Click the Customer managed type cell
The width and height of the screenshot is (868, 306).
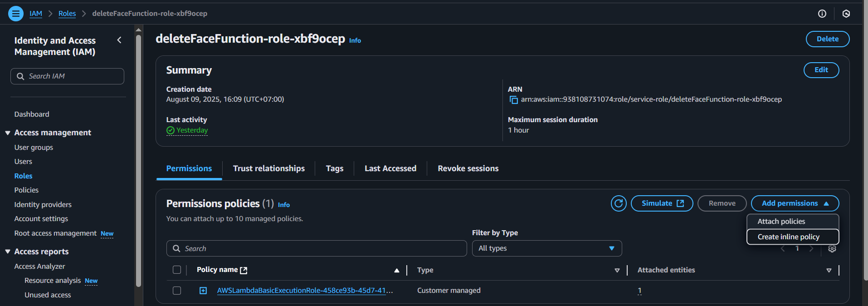pyautogui.click(x=449, y=291)
